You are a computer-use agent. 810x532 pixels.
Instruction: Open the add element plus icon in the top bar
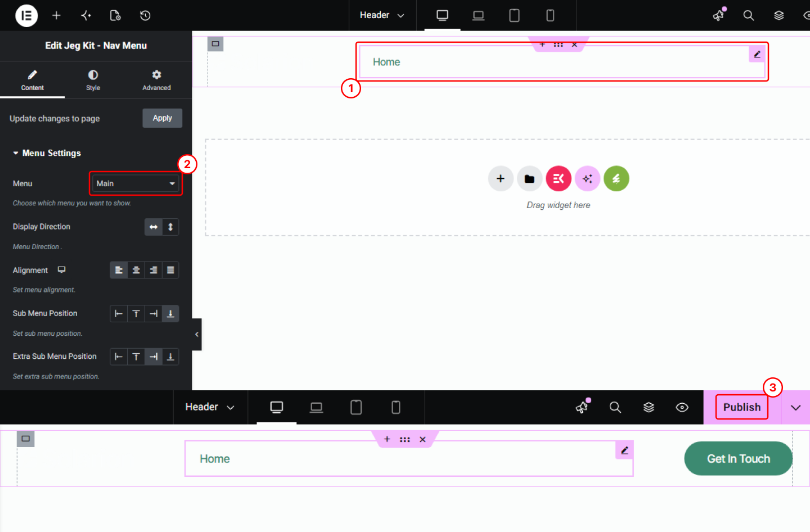tap(56, 16)
